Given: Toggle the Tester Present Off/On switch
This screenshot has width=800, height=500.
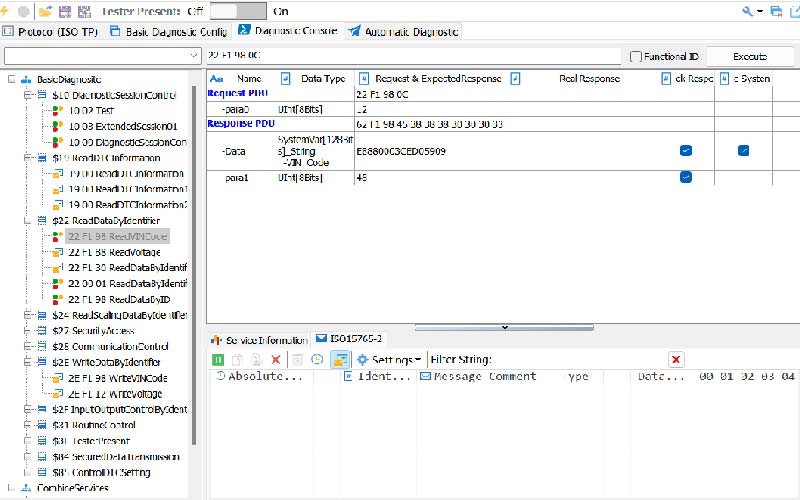Looking at the screenshot, I should (x=238, y=11).
